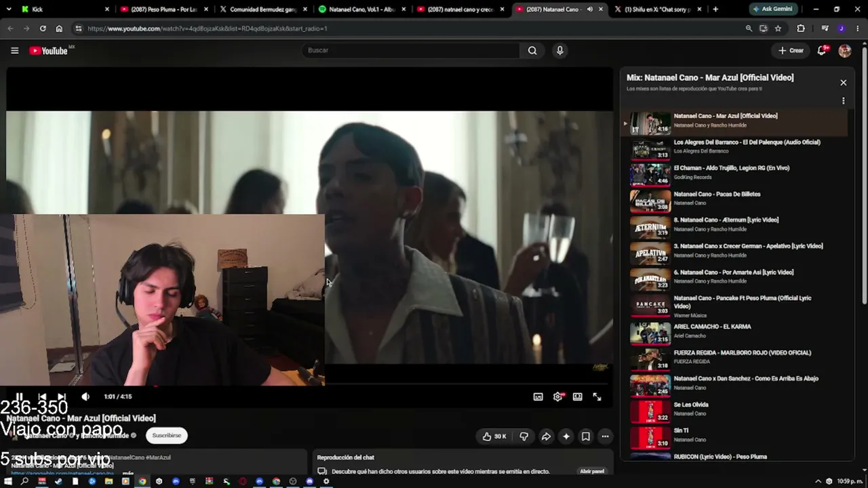The height and width of the screenshot is (488, 868).
Task: Bookmark this page with the star
Action: [x=778, y=28]
